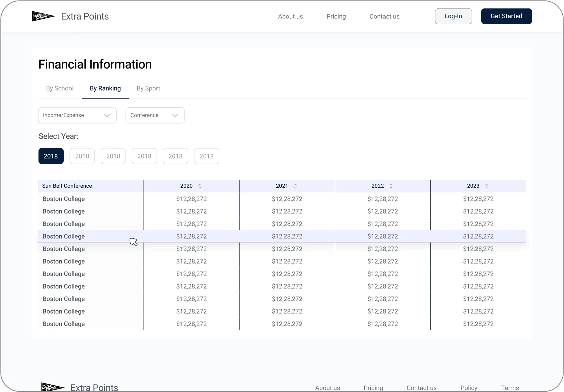Sort table by the 2020 column arrows

200,186
